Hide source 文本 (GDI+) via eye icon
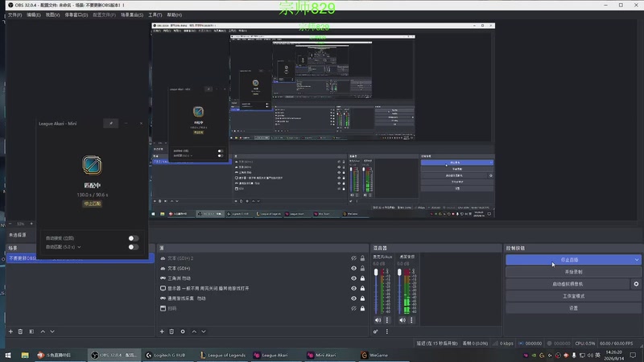Image resolution: width=644 pixels, height=362 pixels. [x=353, y=268]
